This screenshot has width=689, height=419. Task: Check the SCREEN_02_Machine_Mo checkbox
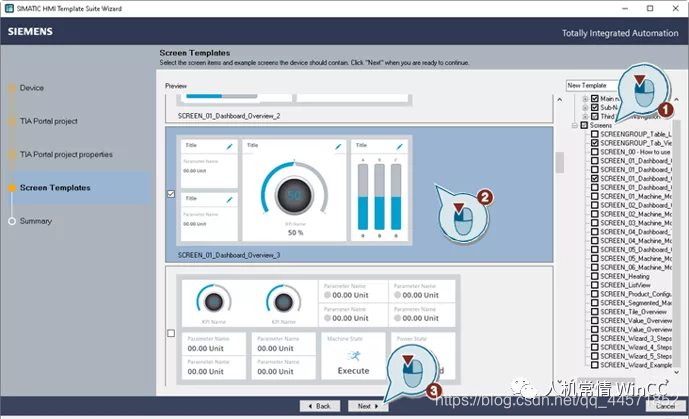[x=595, y=214]
